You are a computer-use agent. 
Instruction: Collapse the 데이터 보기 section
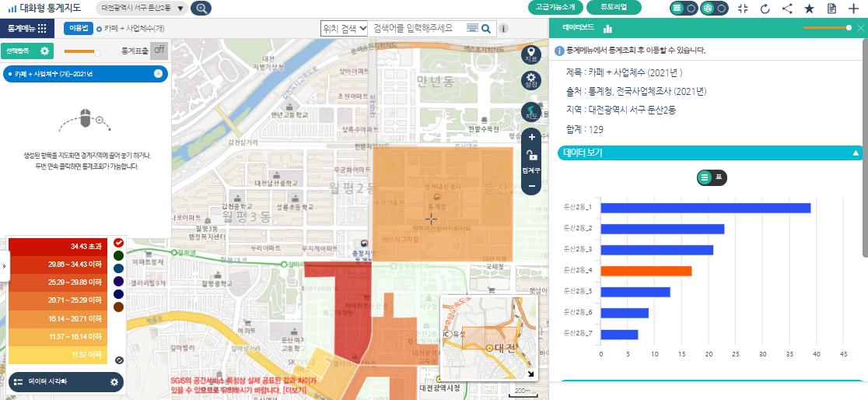pyautogui.click(x=856, y=153)
